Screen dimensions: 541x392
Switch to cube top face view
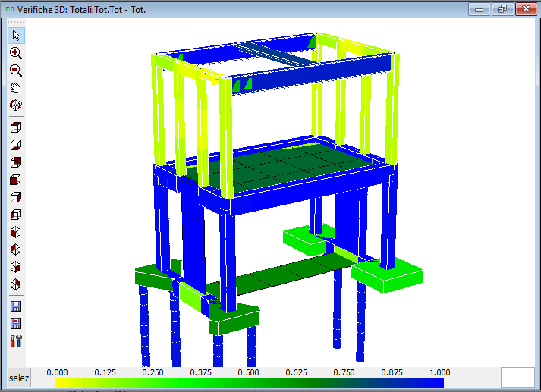click(16, 127)
